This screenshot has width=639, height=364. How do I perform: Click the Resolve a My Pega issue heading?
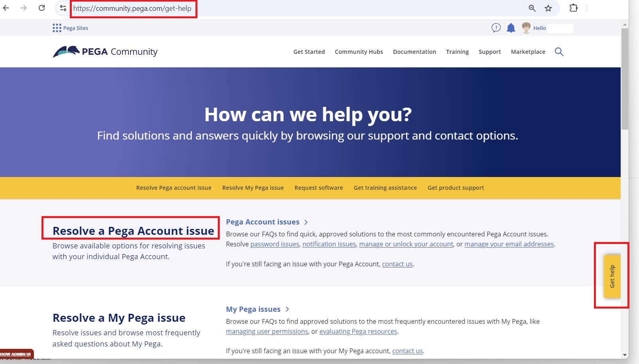pyautogui.click(x=119, y=318)
